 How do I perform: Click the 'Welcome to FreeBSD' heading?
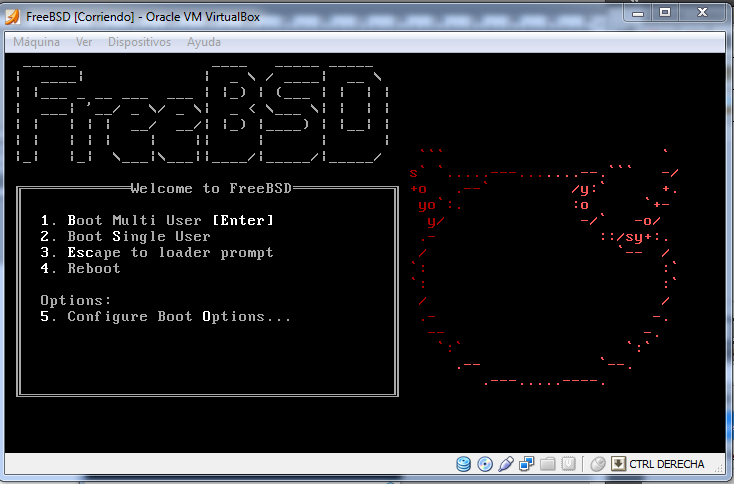(x=211, y=188)
